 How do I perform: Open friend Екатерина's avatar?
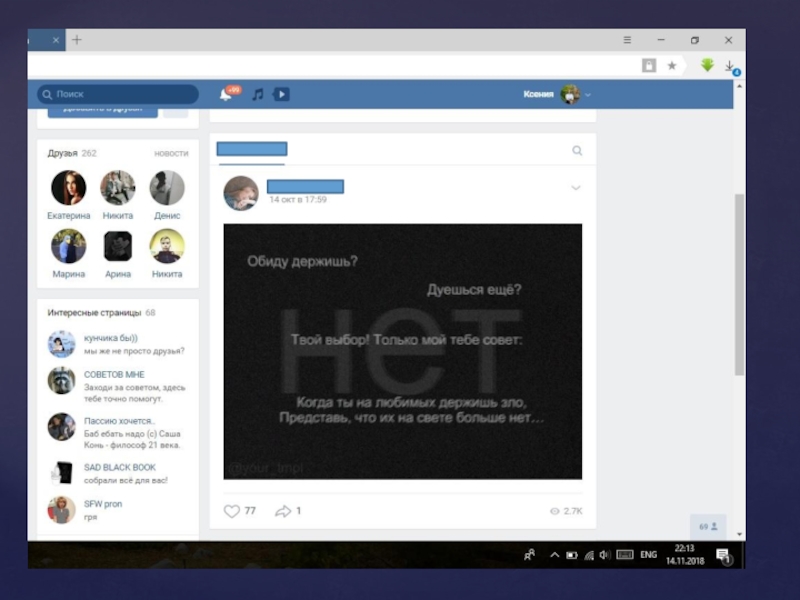(x=68, y=188)
